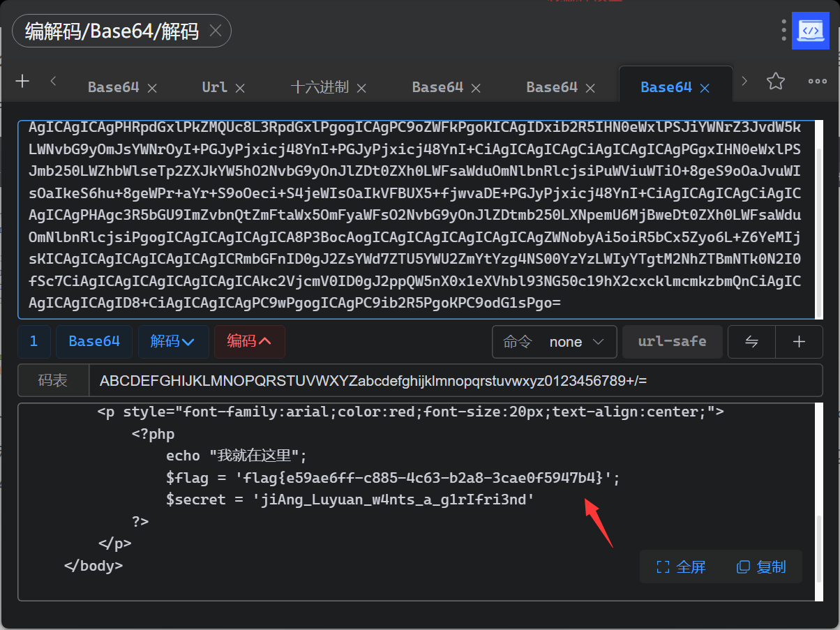The image size is (840, 630).
Task: Click the Base64 algorithm button
Action: pyautogui.click(x=94, y=341)
